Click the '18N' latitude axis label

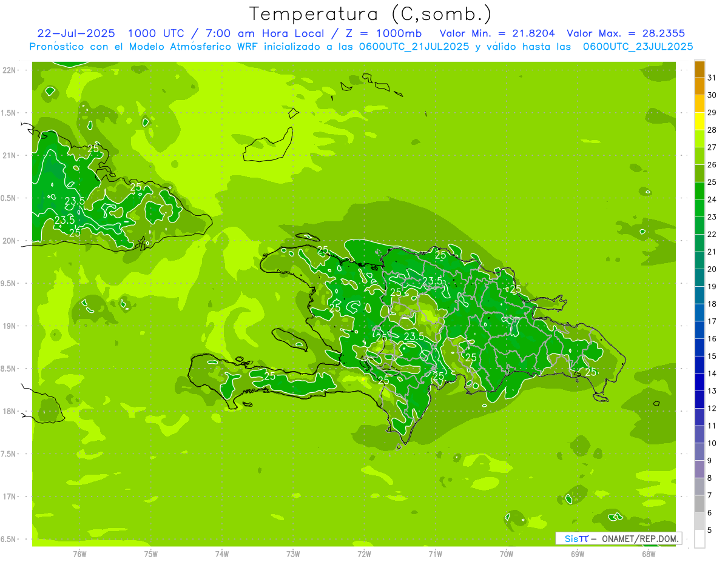coord(9,411)
